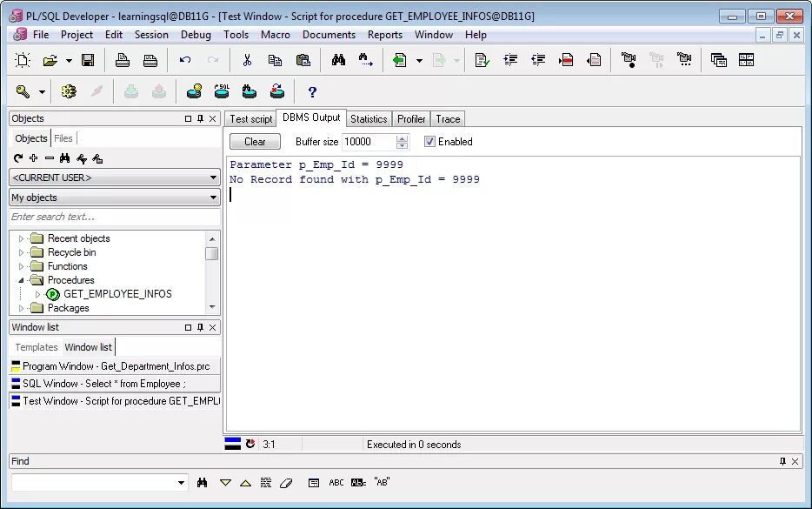Image resolution: width=812 pixels, height=509 pixels.
Task: Open the arrow menu beside Open icon
Action: point(69,61)
